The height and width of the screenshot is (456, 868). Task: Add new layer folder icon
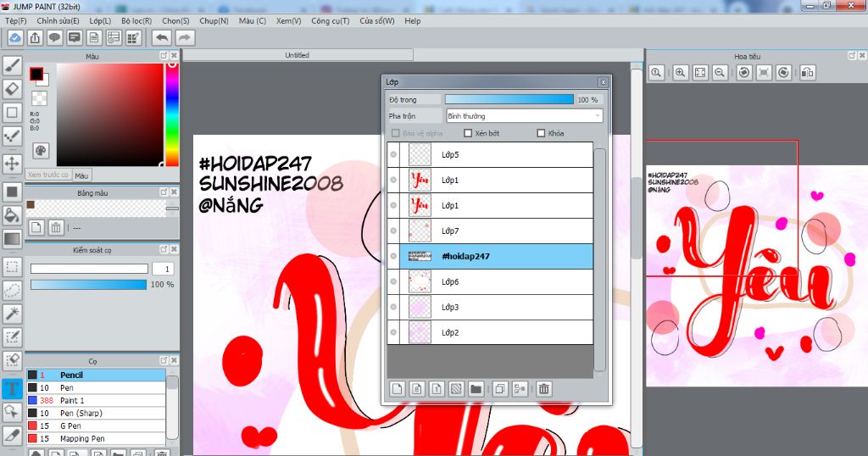(x=476, y=389)
